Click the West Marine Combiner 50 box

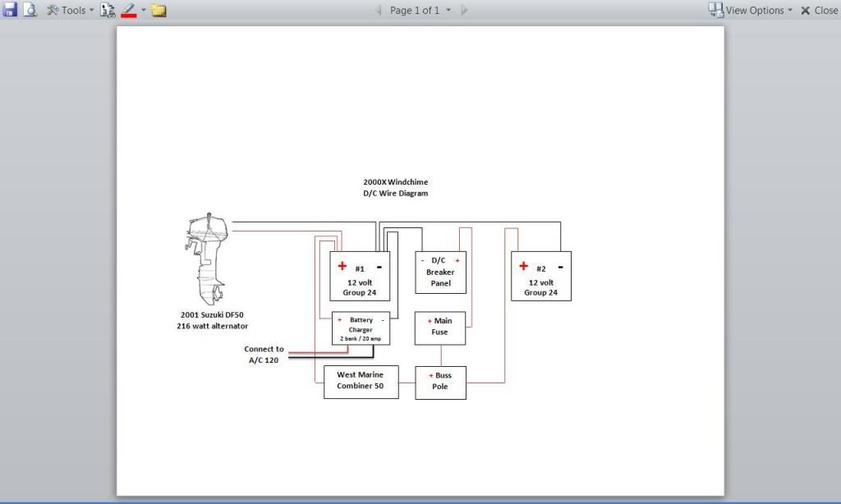pyautogui.click(x=361, y=382)
